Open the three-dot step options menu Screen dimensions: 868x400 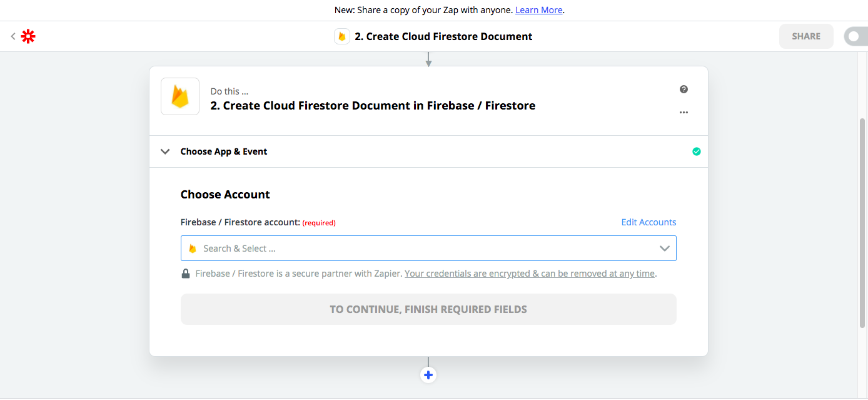[684, 113]
